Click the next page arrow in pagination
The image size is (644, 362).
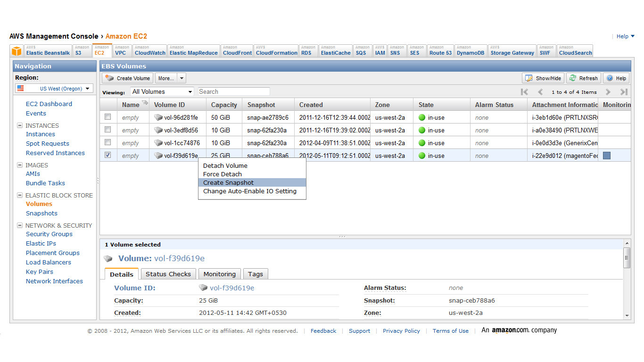pyautogui.click(x=608, y=92)
